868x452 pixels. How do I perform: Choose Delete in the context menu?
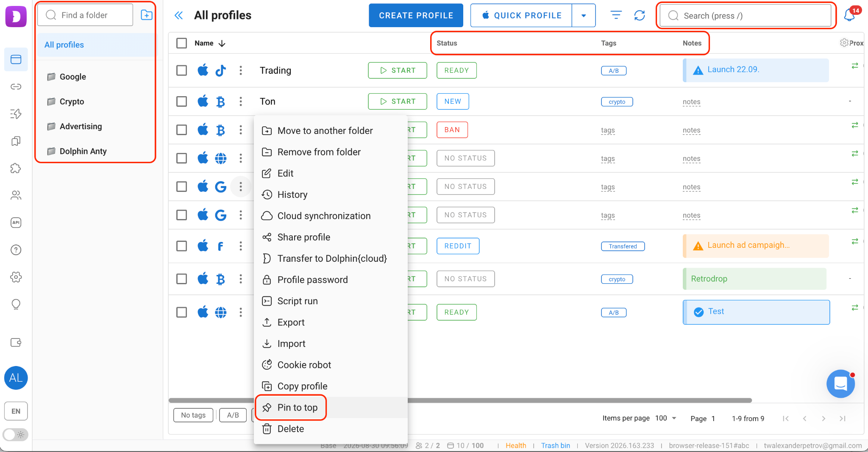[331, 429]
